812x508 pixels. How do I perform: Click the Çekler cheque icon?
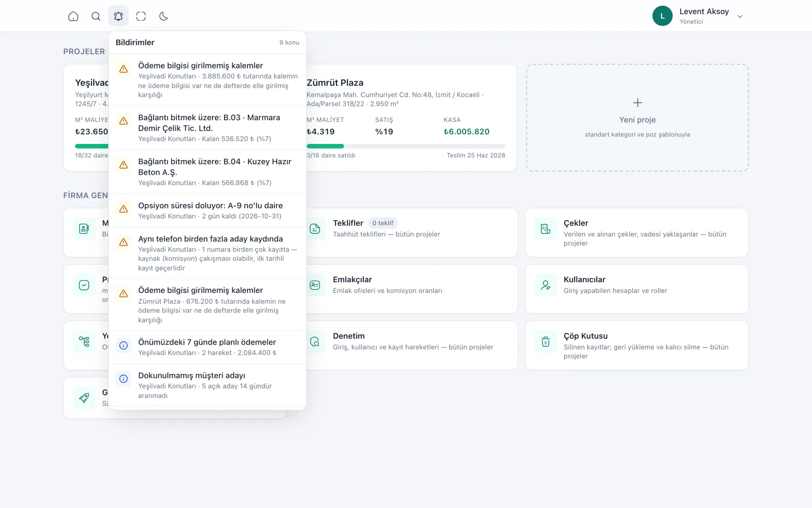coord(546,229)
